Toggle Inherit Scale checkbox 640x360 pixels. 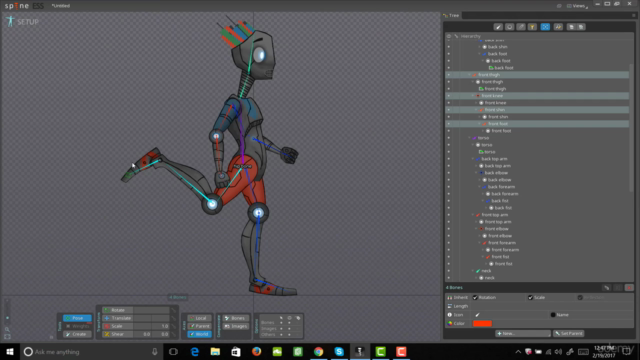pos(531,298)
